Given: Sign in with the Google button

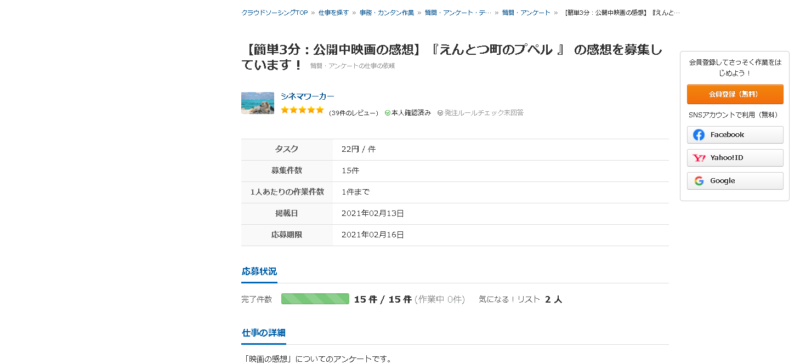Looking at the screenshot, I should 735,181.
